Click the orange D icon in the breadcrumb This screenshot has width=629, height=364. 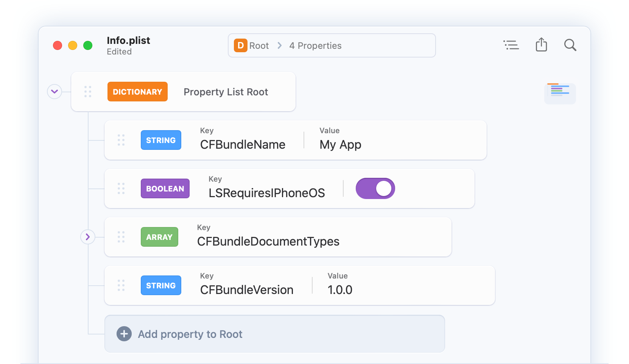241,45
